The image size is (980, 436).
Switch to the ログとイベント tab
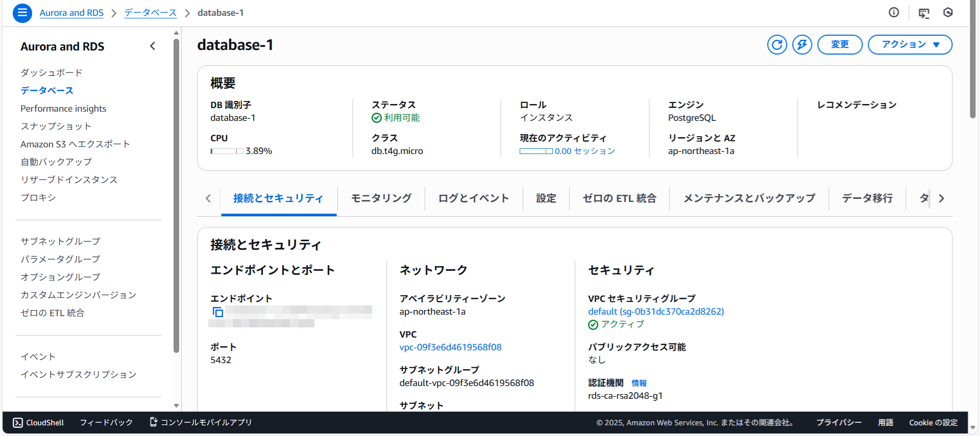click(473, 198)
